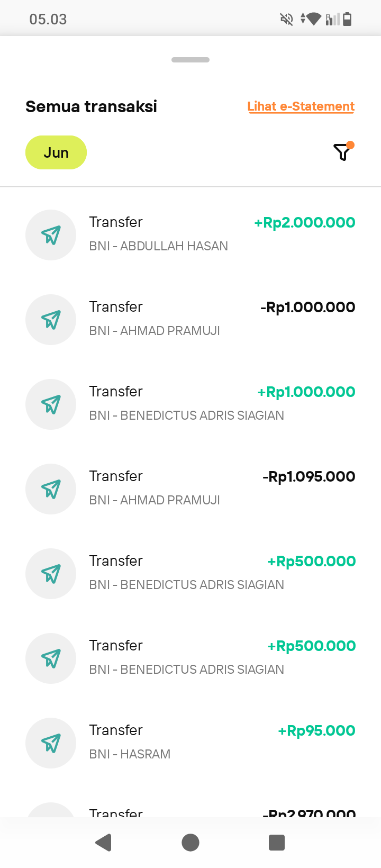Open the -Rp1.095.000 transfer to AHMAD PRAMUJI
Viewport: 381px width, 868px height.
click(x=190, y=489)
